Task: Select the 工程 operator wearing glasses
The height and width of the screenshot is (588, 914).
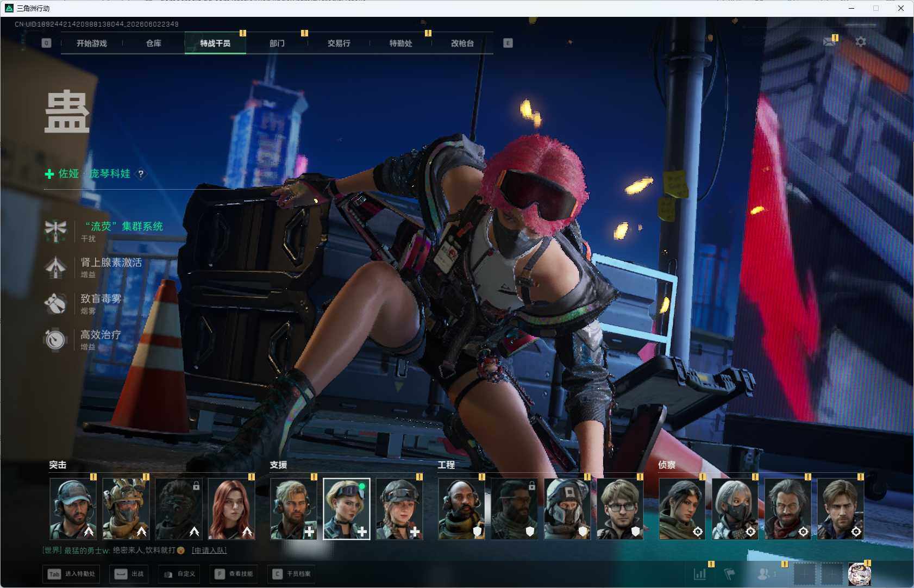Action: click(x=620, y=509)
